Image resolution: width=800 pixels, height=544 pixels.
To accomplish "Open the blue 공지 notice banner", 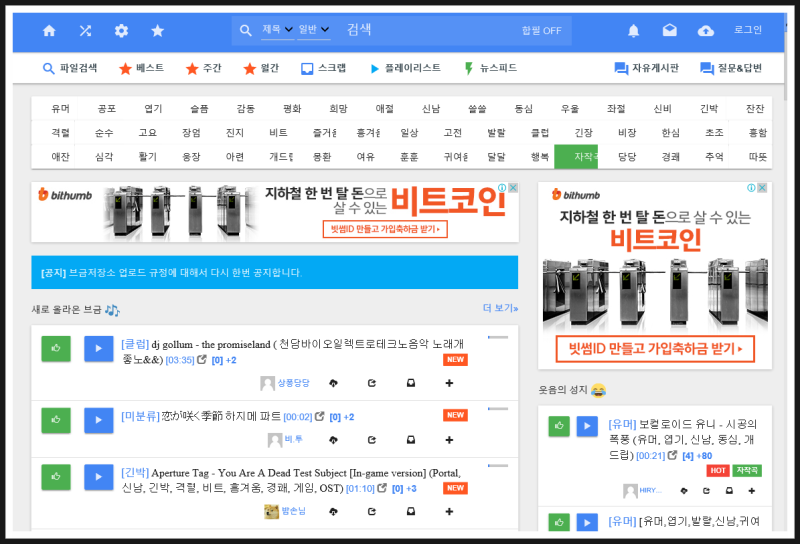I will point(274,273).
